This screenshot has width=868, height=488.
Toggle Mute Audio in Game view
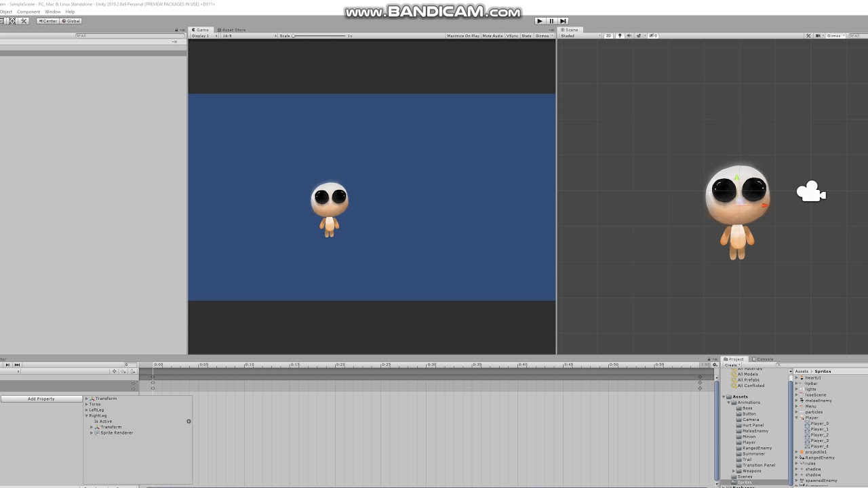(x=493, y=36)
